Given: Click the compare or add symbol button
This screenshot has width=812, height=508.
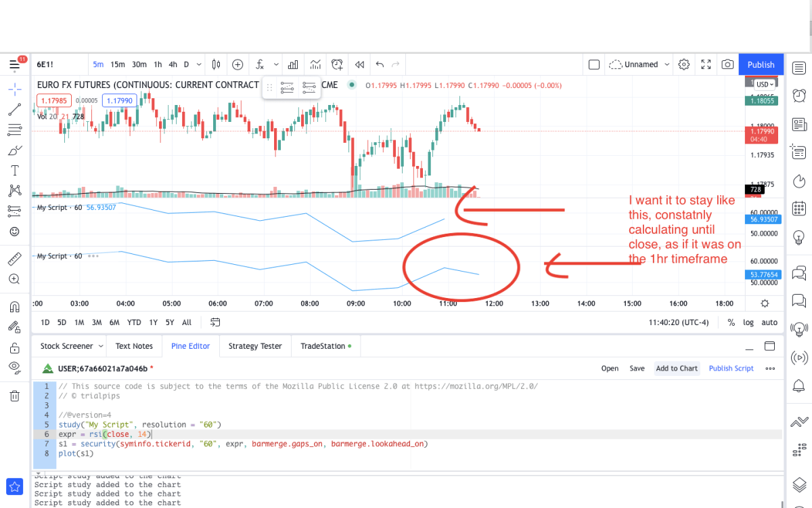Looking at the screenshot, I should click(x=238, y=64).
